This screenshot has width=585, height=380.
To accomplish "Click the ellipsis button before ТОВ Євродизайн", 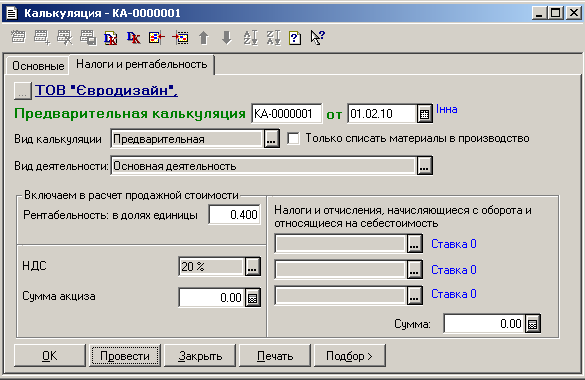I will [22, 91].
